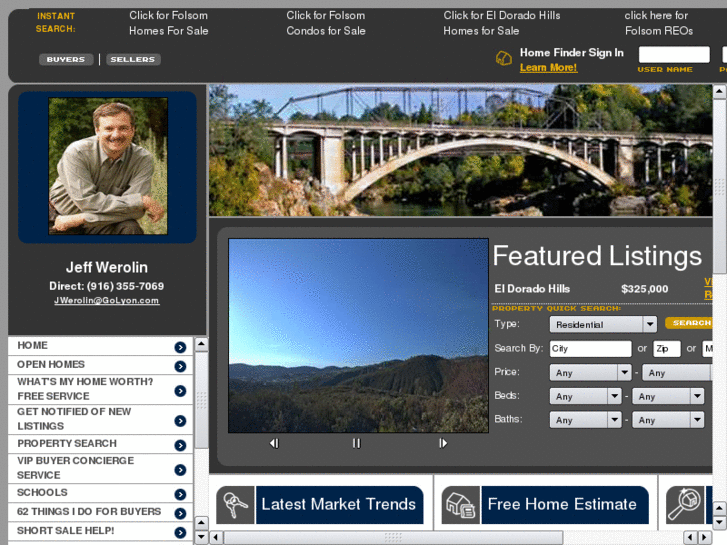The width and height of the screenshot is (727, 545).
Task: Click the house icon beside Home Finder Sign In
Action: click(504, 58)
